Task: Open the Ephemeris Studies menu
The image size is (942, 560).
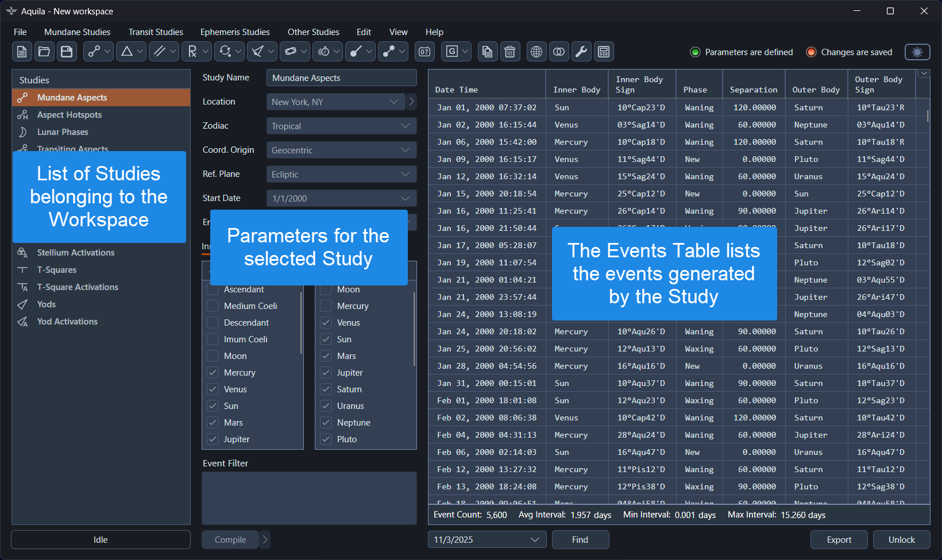Action: click(235, 32)
